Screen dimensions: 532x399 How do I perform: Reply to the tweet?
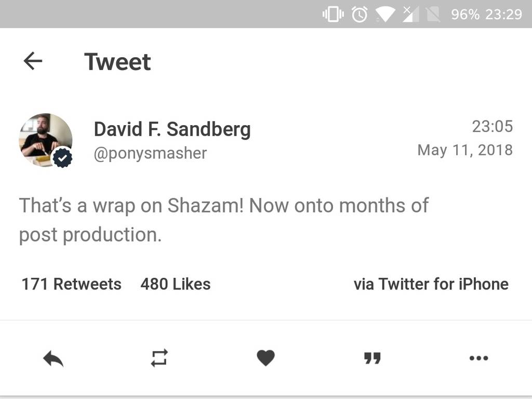coord(53,358)
